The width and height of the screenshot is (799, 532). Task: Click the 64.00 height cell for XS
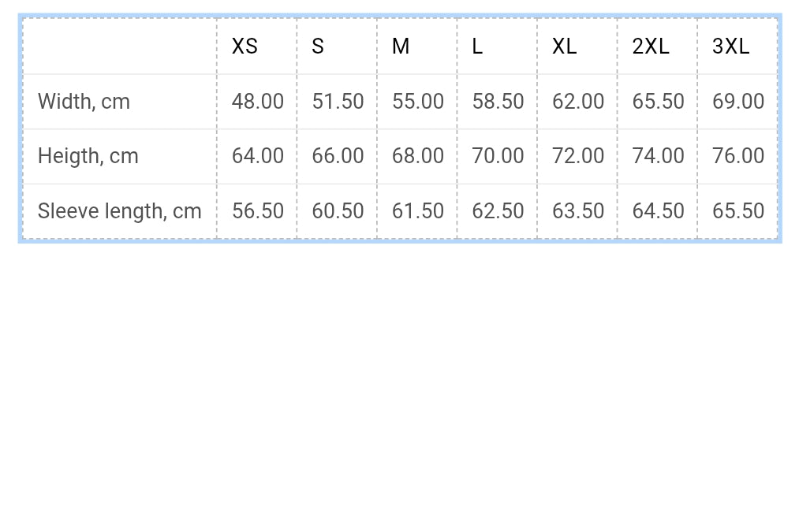(x=258, y=156)
